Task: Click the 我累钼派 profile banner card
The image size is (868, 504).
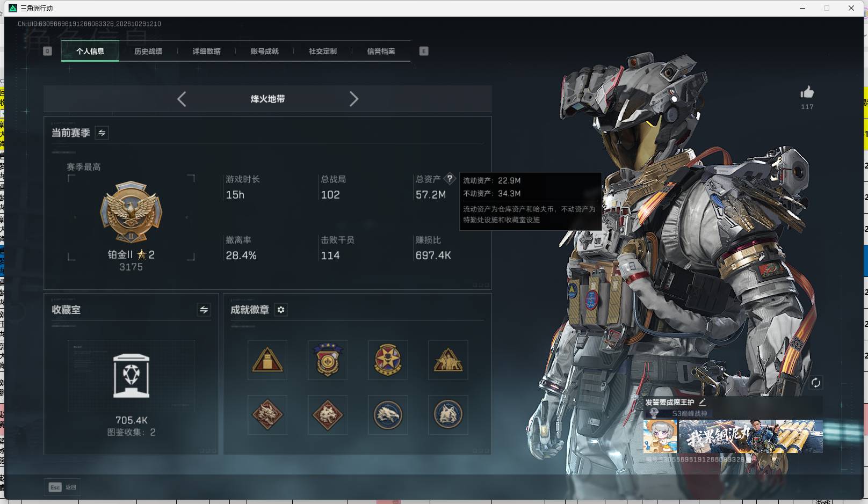Action: [751, 436]
